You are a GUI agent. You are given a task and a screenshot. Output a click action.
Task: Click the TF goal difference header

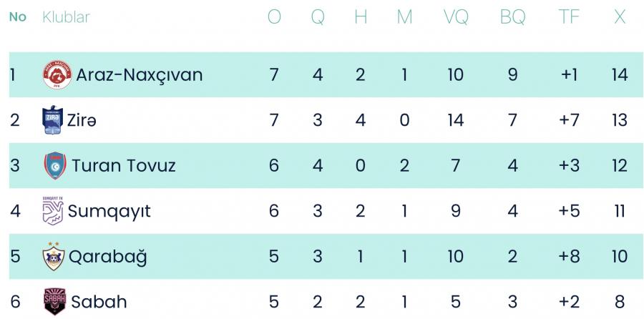click(569, 17)
